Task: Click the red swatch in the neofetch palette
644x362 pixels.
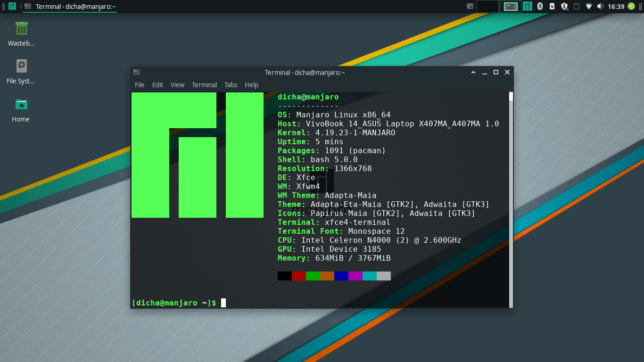Action: (299, 276)
